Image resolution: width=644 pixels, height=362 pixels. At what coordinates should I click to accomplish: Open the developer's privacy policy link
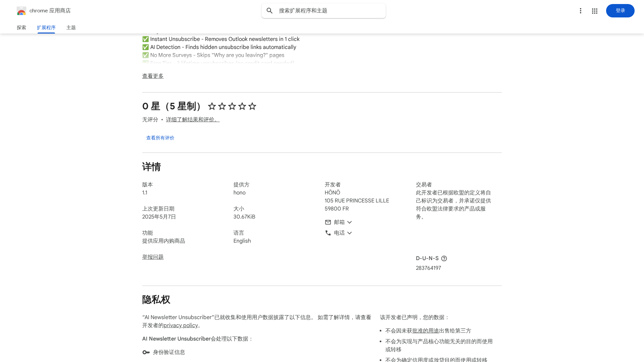(181, 325)
